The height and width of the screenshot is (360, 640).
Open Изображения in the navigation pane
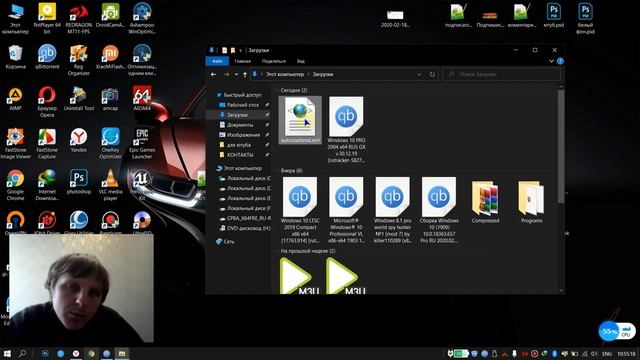coord(240,135)
